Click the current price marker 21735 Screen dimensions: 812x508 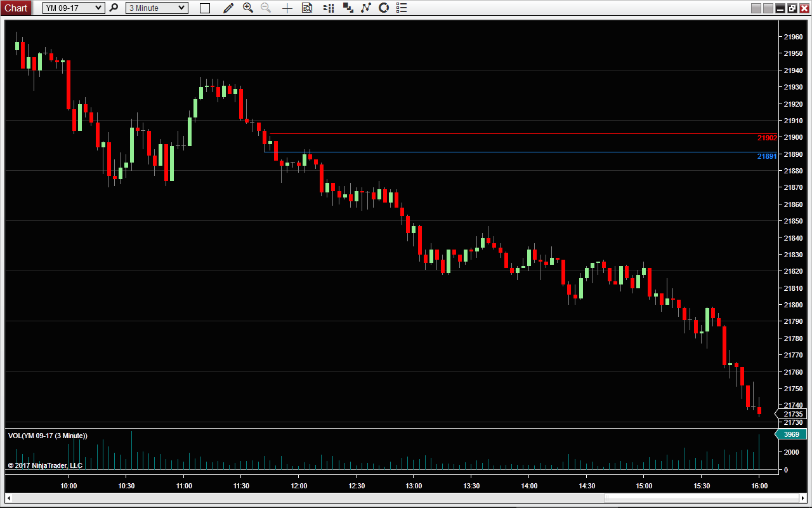[791, 414]
